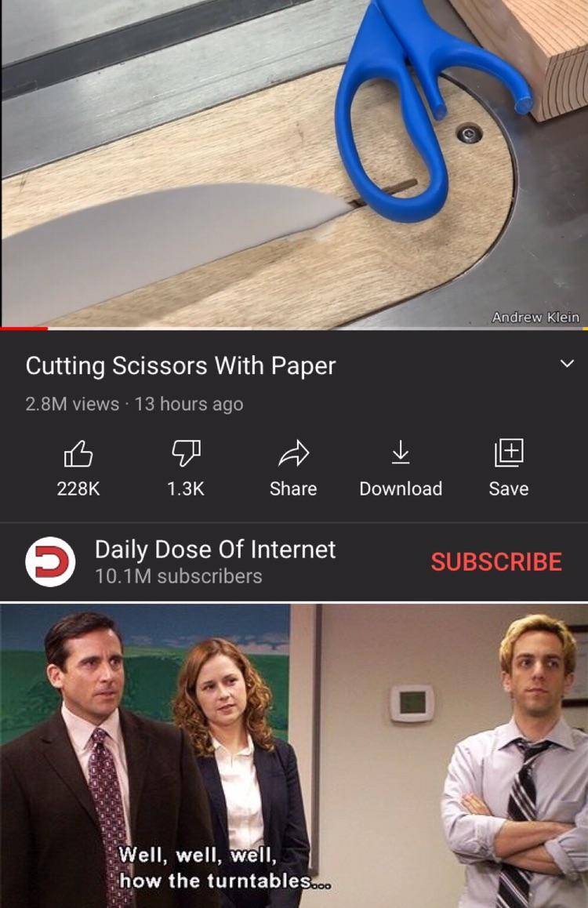Open the Daily Dose Of Internet channel name
Viewport: 588px width, 908px height.
click(x=216, y=550)
